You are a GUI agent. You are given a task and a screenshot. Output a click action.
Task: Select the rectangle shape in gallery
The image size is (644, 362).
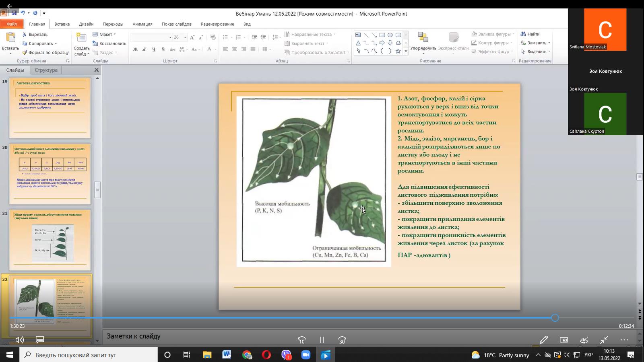pyautogui.click(x=382, y=35)
